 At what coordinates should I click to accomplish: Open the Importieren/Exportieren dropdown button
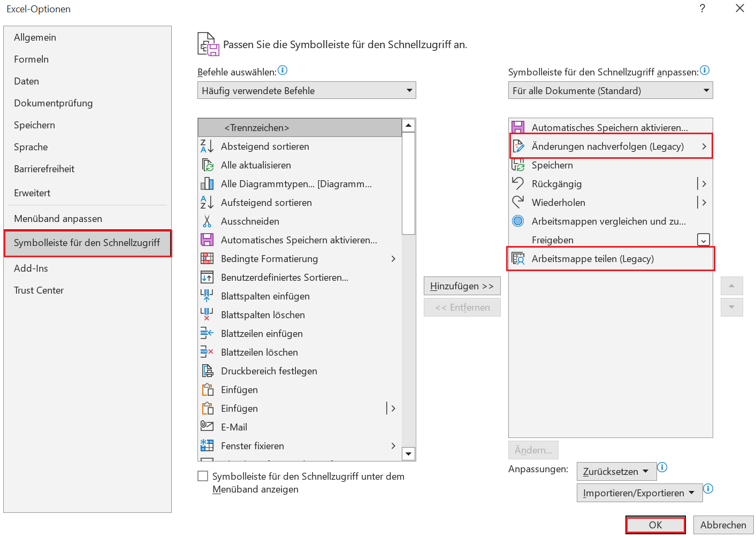click(639, 493)
